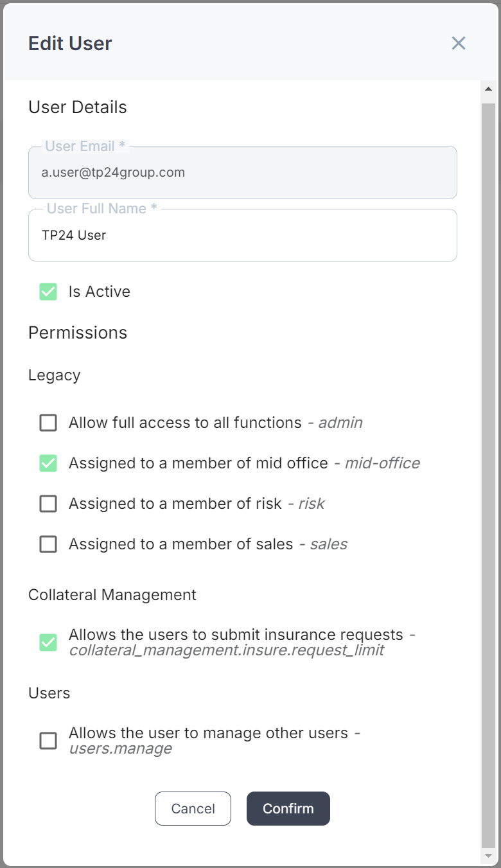Confirm the user changes
Viewport: 501px width, 868px height.
click(288, 808)
